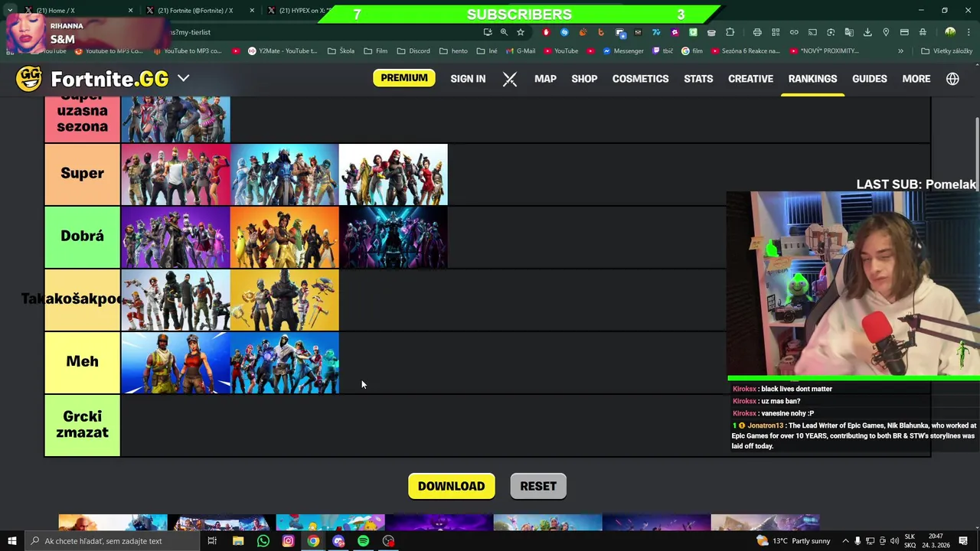Viewport: 980px width, 551px height.
Task: Click the Windows taskbar search box
Action: coord(111,541)
